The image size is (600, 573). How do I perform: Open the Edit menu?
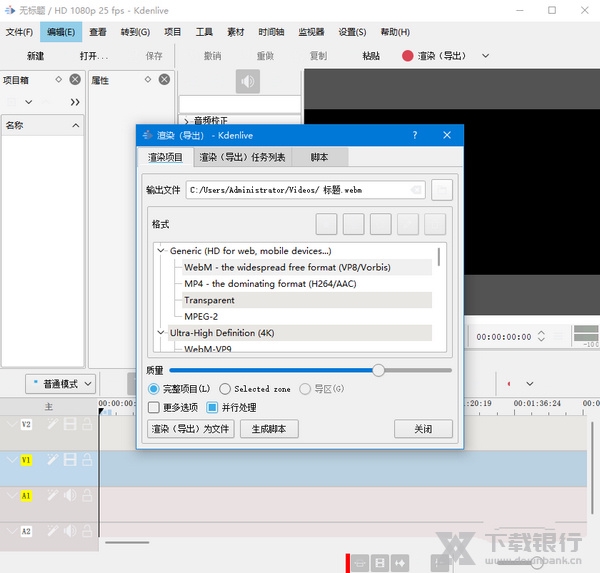pos(61,32)
